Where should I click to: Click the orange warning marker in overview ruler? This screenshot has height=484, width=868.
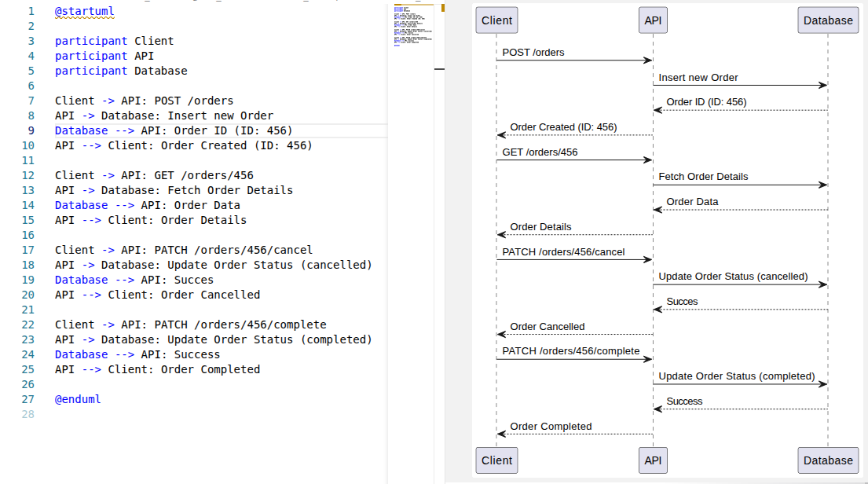pyautogui.click(x=442, y=7)
